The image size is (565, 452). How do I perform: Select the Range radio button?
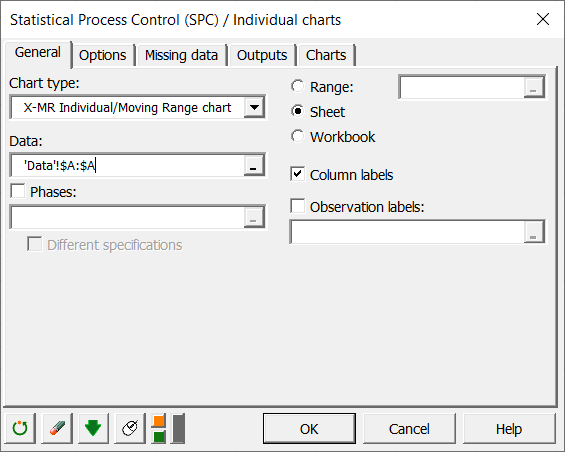[298, 87]
